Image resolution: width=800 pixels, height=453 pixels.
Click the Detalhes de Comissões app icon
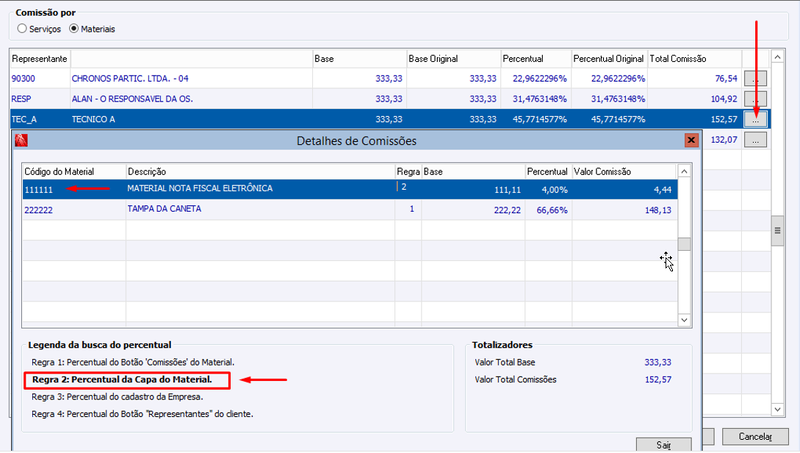(21, 140)
